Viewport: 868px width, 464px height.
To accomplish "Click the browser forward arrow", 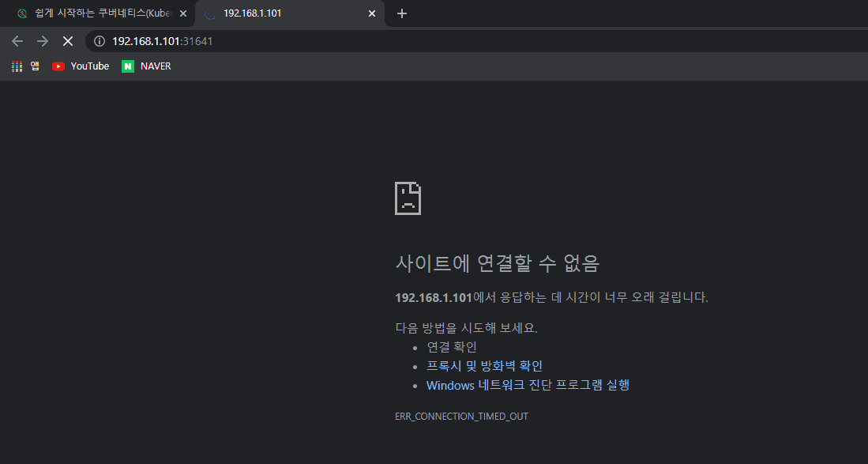I will click(x=43, y=41).
